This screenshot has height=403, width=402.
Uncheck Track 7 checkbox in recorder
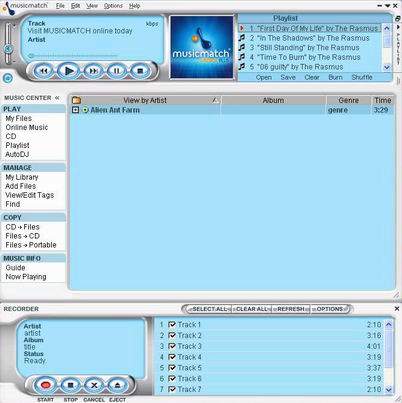(172, 389)
